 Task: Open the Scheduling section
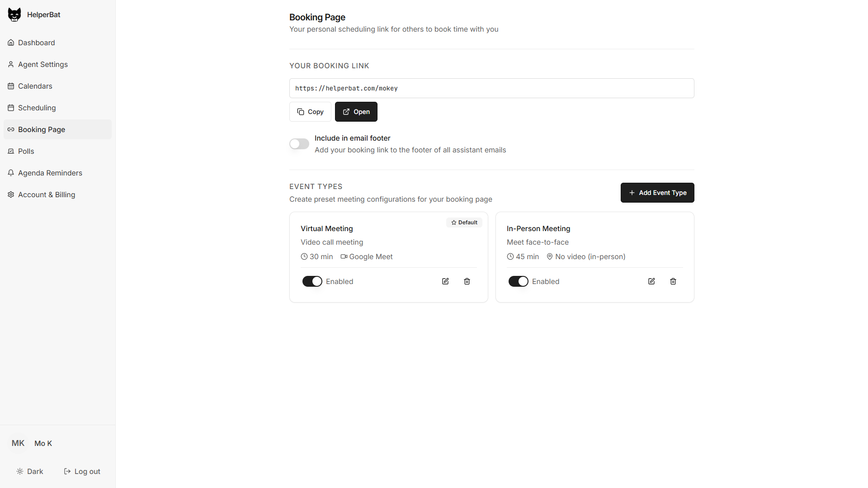pyautogui.click(x=37, y=108)
